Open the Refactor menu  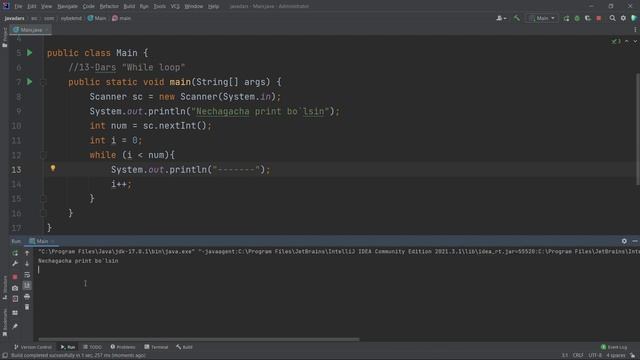(109, 6)
